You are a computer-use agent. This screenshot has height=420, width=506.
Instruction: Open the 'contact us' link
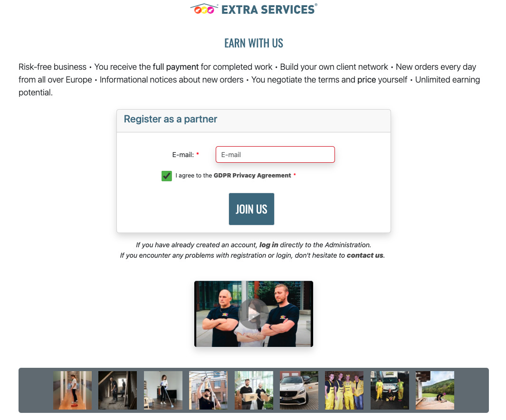(364, 255)
